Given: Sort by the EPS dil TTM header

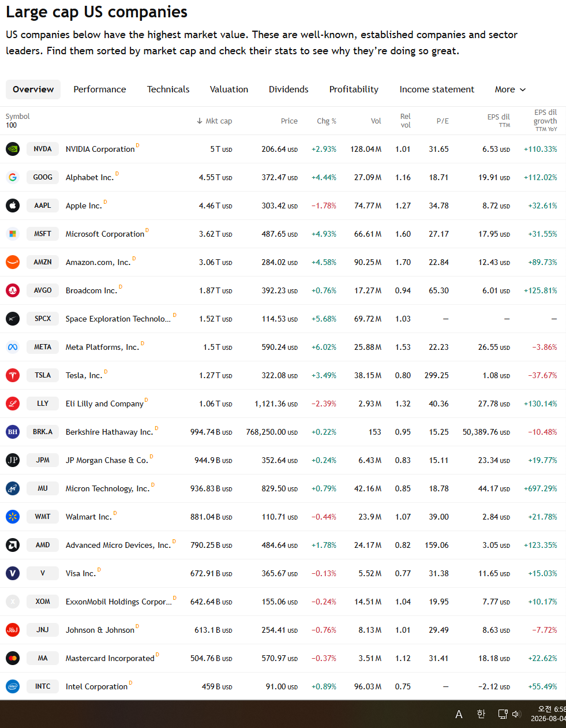Looking at the screenshot, I should (498, 120).
